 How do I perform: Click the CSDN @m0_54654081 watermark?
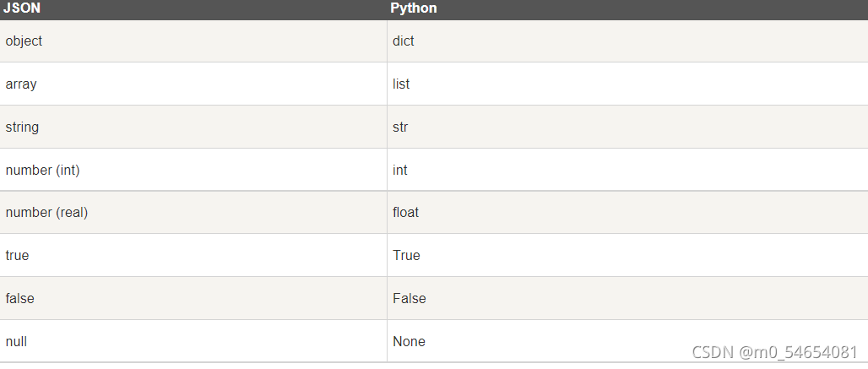pos(775,351)
